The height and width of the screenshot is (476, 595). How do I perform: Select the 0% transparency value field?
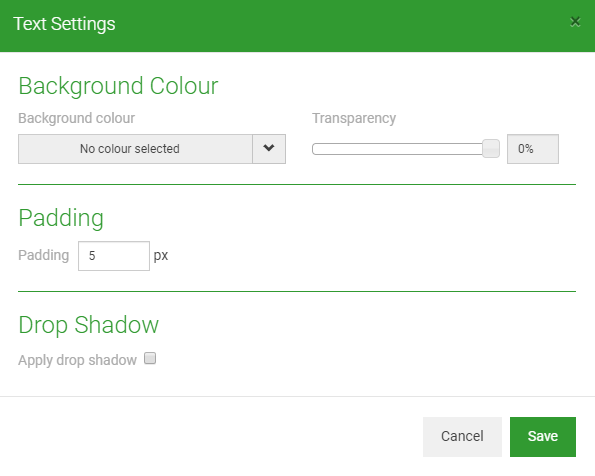[532, 149]
